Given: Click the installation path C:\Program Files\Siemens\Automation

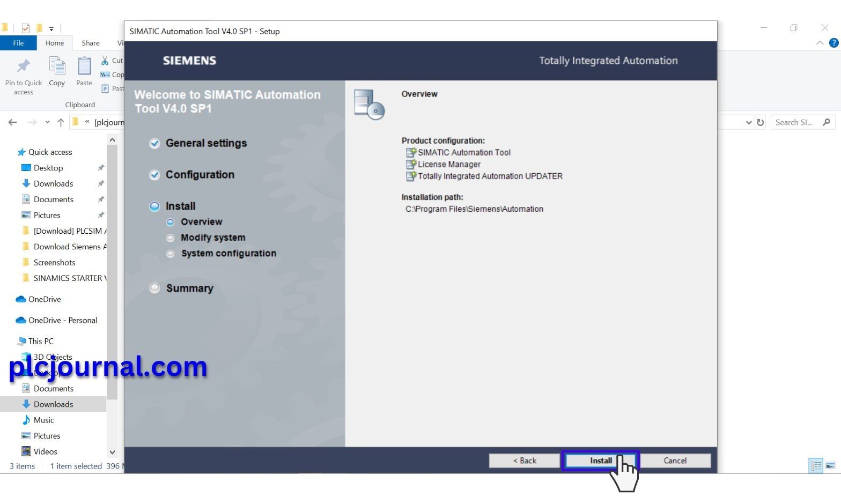Looking at the screenshot, I should pyautogui.click(x=474, y=209).
